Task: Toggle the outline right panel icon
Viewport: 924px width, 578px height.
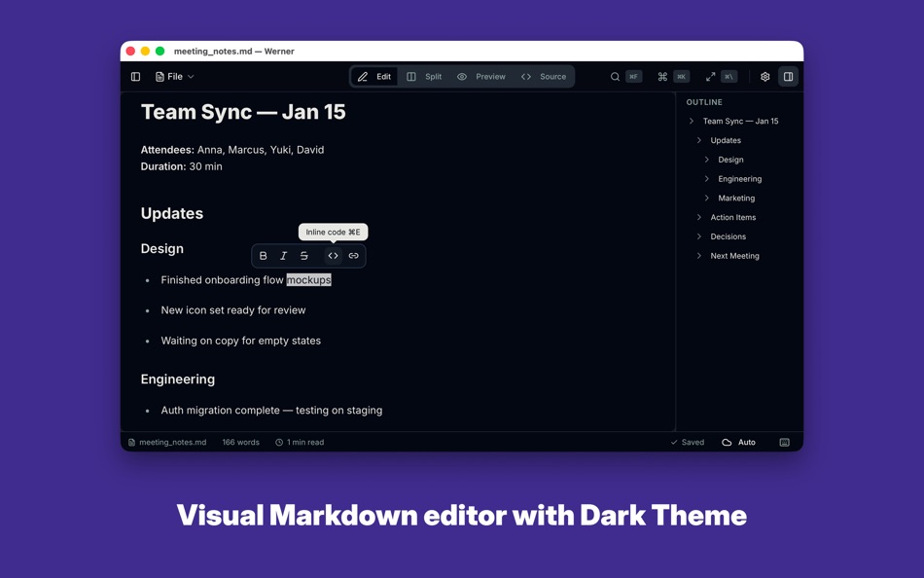Action: pos(788,77)
